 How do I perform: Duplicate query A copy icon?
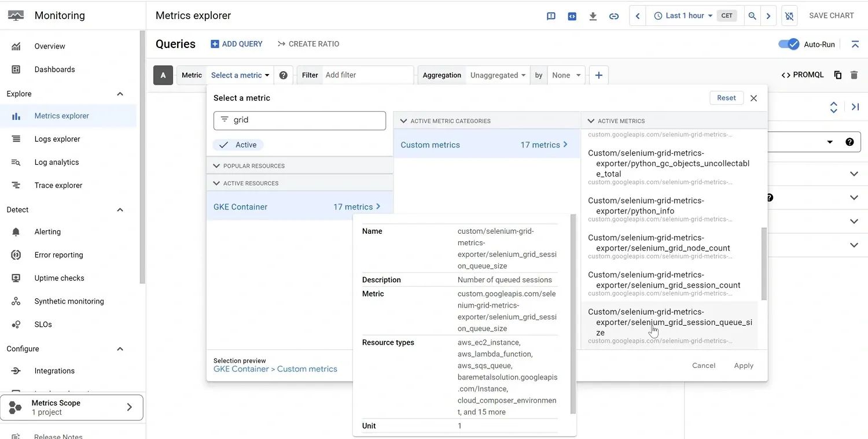(837, 75)
